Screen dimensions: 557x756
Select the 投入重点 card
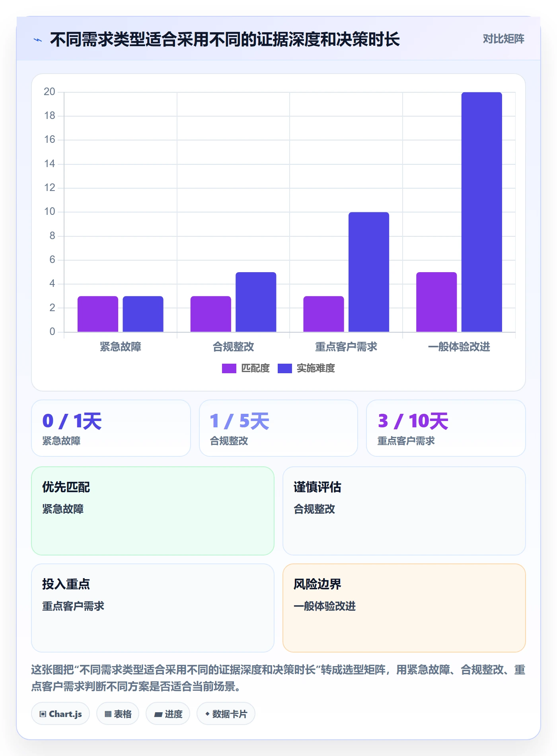pos(153,608)
